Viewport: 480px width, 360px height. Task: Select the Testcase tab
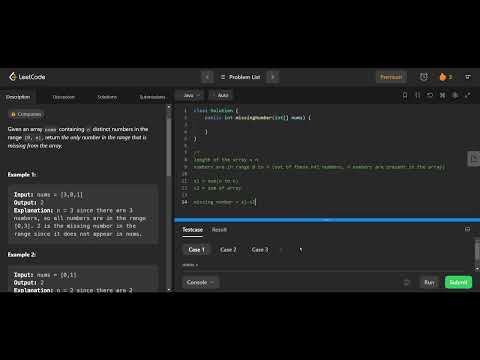click(x=192, y=230)
